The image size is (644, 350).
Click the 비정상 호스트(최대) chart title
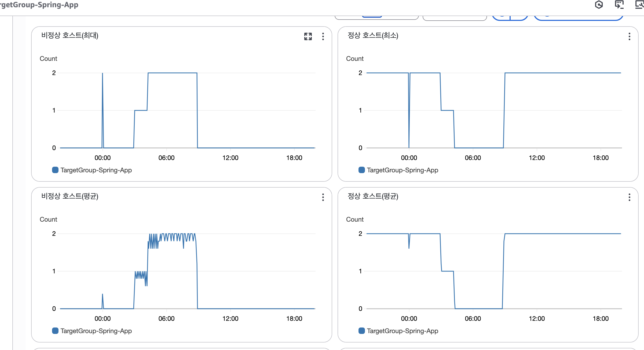point(70,35)
